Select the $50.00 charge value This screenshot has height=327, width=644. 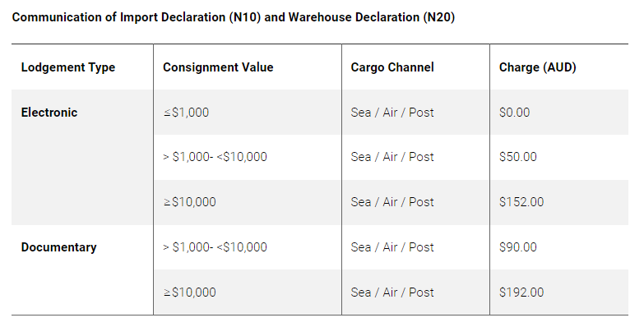[x=518, y=157]
